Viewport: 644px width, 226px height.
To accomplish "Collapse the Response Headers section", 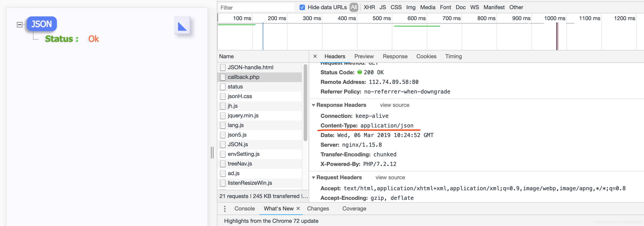I will (313, 105).
